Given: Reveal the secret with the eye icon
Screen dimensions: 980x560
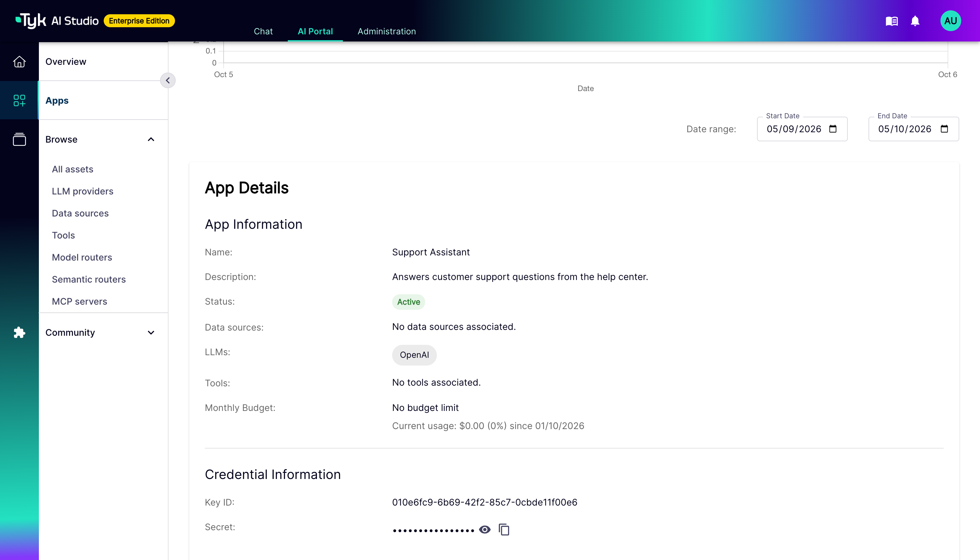Looking at the screenshot, I should (x=484, y=530).
